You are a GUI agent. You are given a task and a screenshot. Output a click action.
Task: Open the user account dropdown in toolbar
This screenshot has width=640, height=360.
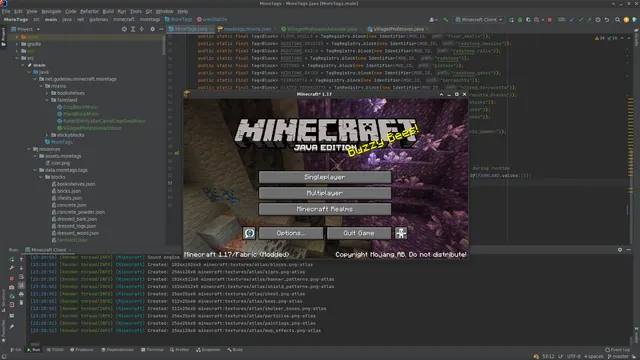click(433, 20)
